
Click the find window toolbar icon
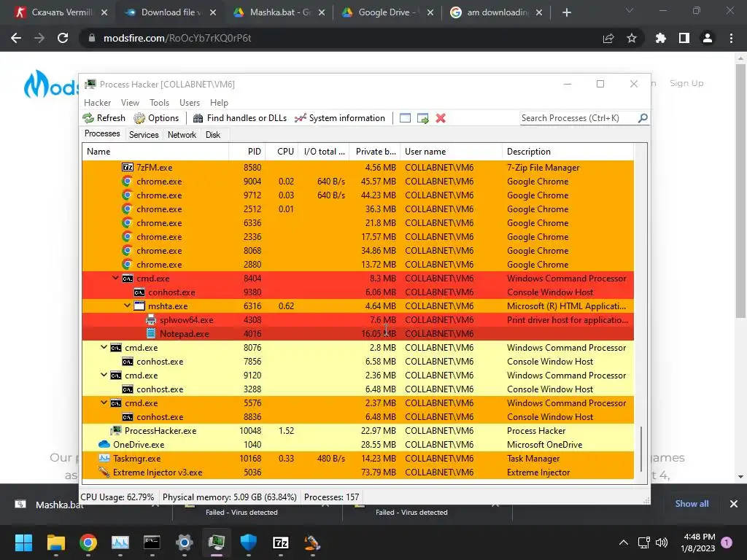405,118
